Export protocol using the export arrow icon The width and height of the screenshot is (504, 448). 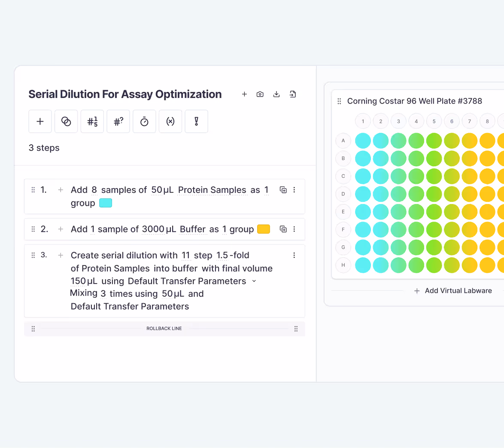click(x=293, y=94)
